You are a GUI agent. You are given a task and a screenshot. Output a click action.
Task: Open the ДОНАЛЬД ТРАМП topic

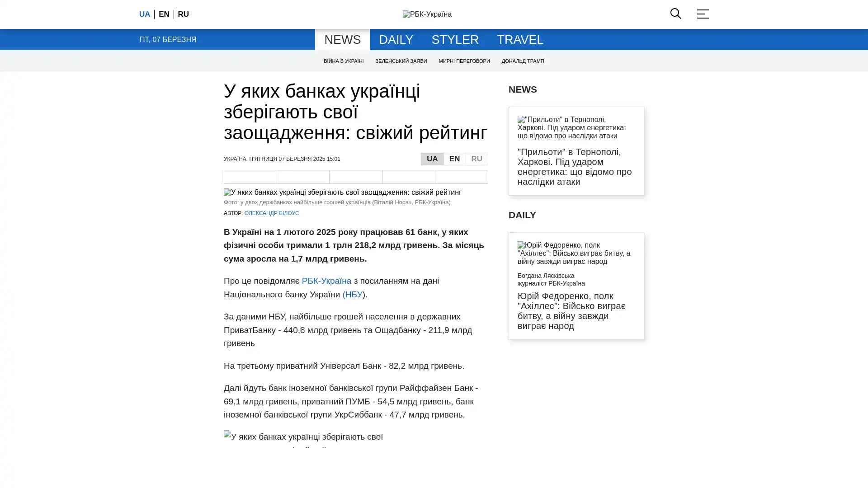pyautogui.click(x=523, y=61)
